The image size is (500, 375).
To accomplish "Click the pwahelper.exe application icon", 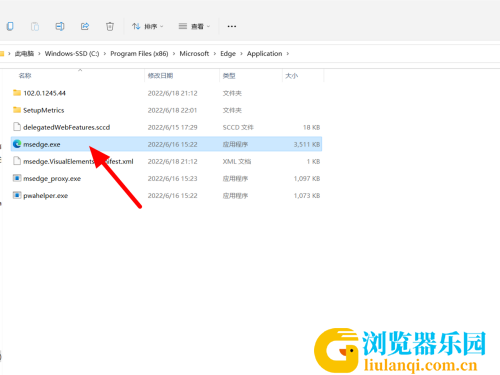I will click(x=17, y=195).
